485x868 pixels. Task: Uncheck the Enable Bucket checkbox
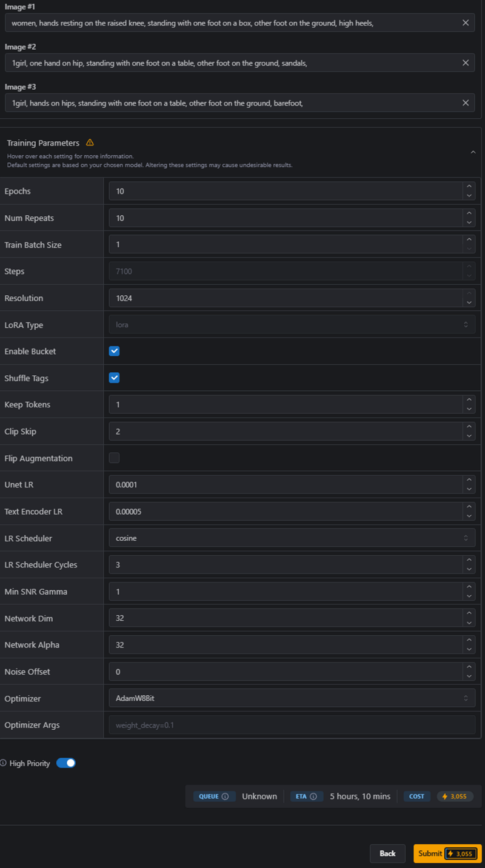114,352
